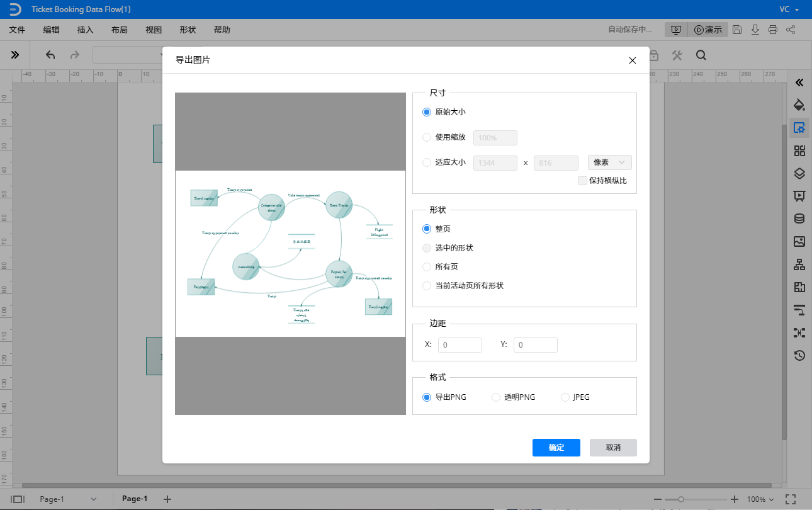The height and width of the screenshot is (510, 812).
Task: Click the print icon in top bar
Action: click(x=773, y=30)
